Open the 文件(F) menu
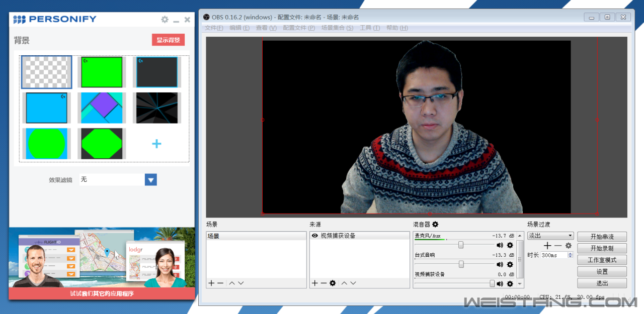 click(x=214, y=28)
